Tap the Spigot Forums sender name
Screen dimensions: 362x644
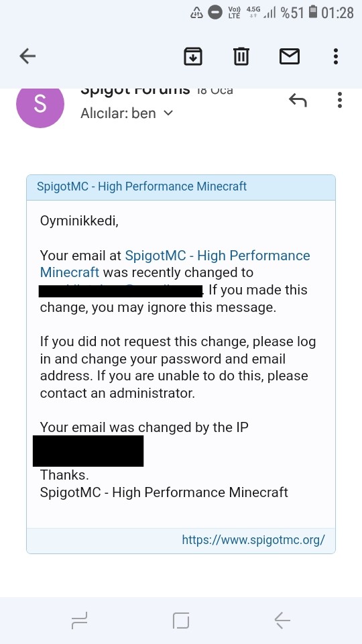pos(135,89)
